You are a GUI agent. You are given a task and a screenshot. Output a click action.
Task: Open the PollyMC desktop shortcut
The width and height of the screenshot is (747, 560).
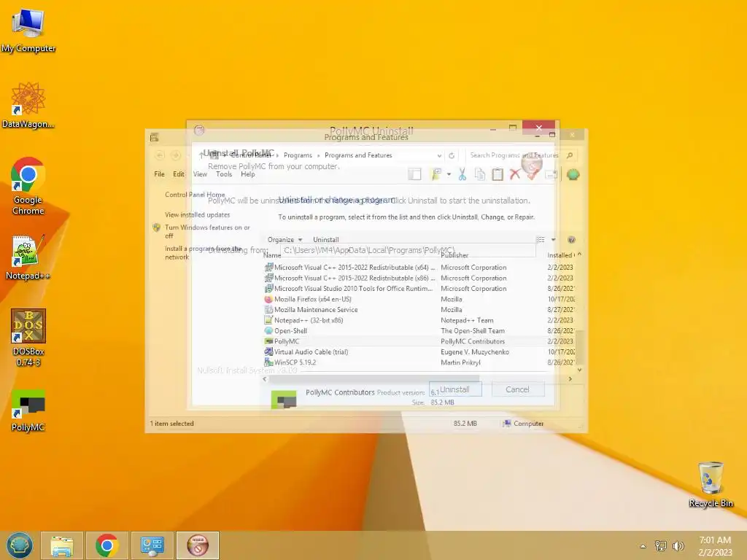[x=28, y=411]
